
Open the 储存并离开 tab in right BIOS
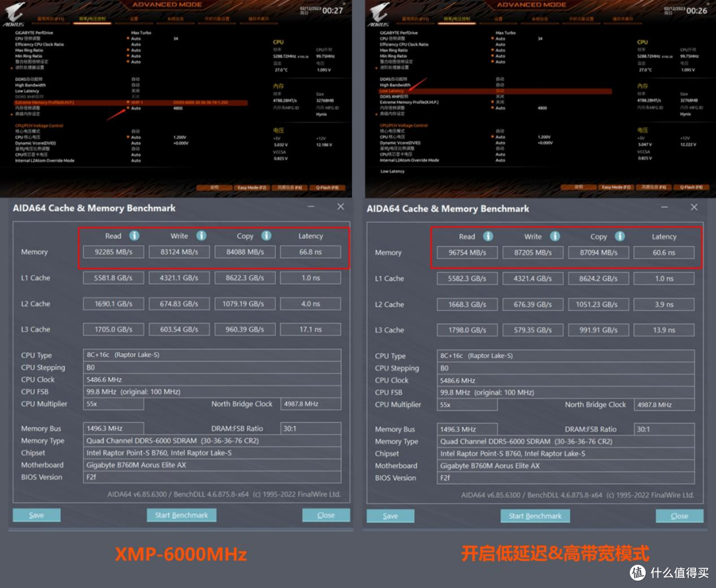(623, 19)
